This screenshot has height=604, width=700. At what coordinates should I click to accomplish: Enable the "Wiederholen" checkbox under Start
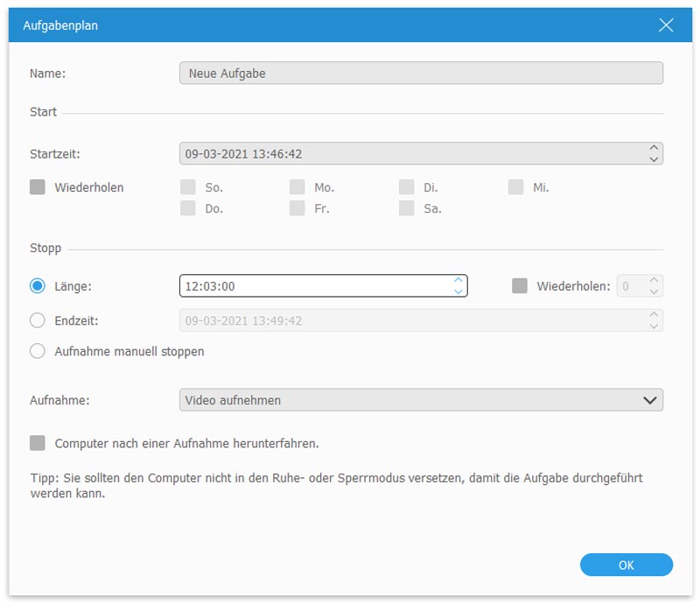coord(36,186)
